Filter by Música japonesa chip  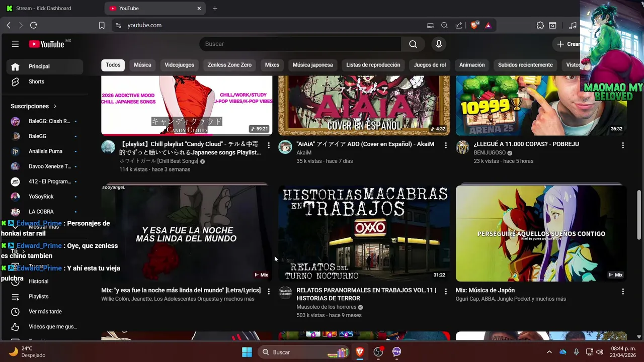(312, 65)
